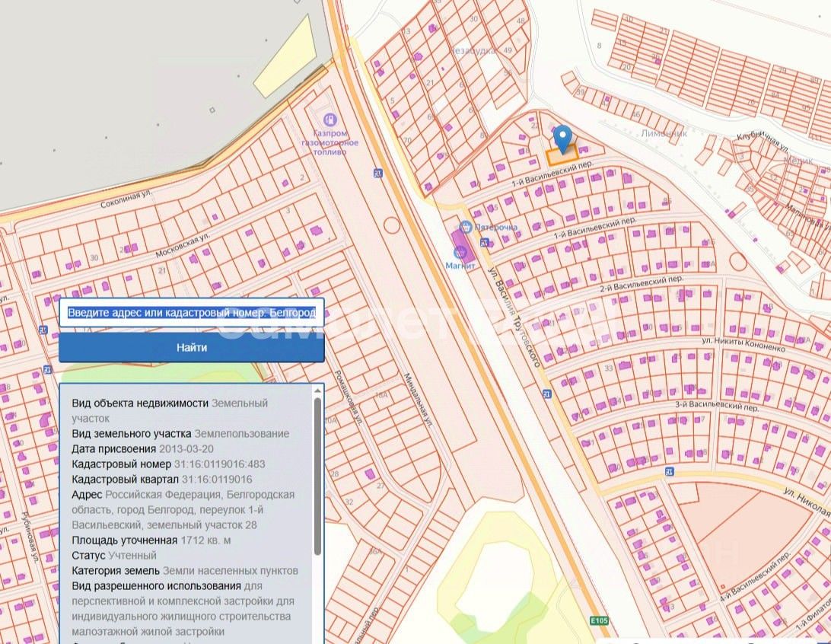The width and height of the screenshot is (831, 644).
Task: Click the Пятёрочка store label
Action: tap(495, 227)
